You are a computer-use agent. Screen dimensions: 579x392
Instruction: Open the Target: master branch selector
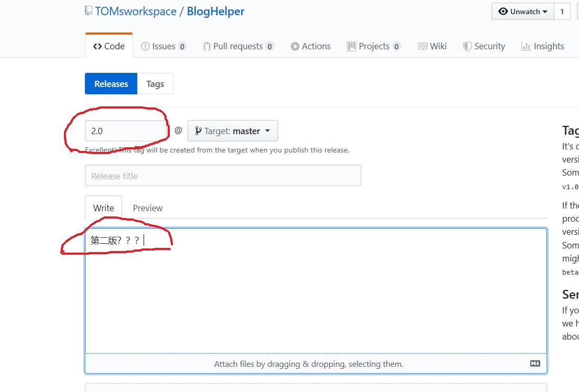233,131
